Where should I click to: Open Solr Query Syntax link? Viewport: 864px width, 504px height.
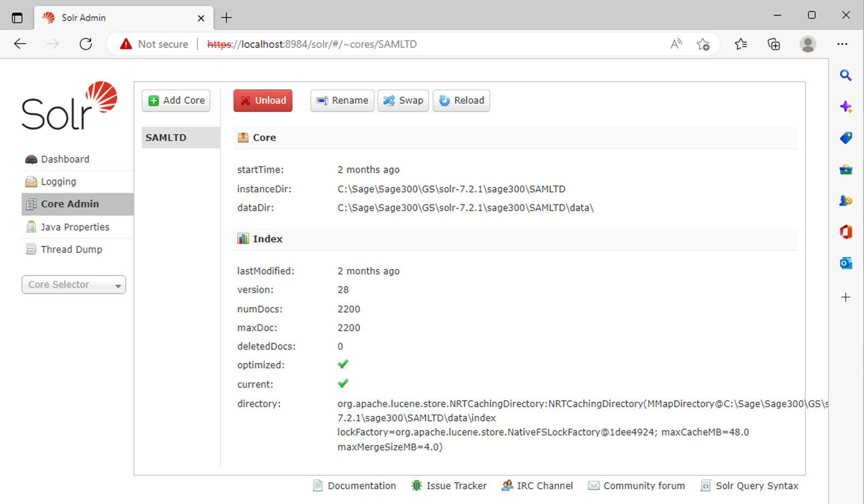coord(756,485)
